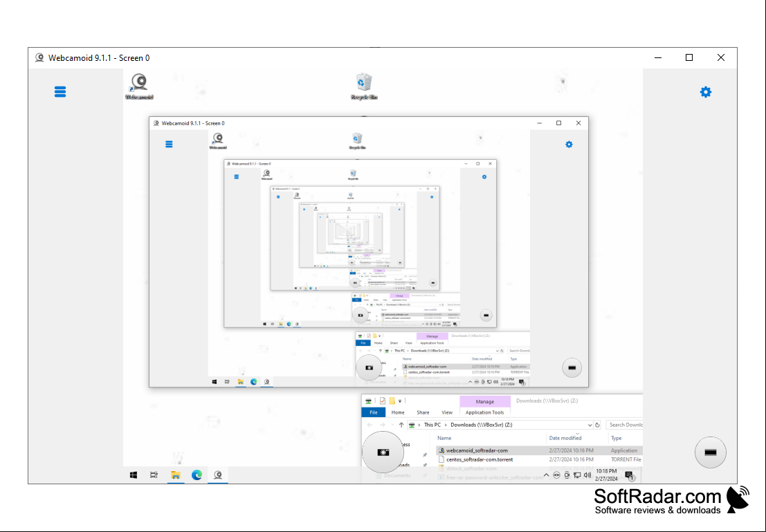Switch to the Home tab in outermost Explorer preview

point(398,412)
